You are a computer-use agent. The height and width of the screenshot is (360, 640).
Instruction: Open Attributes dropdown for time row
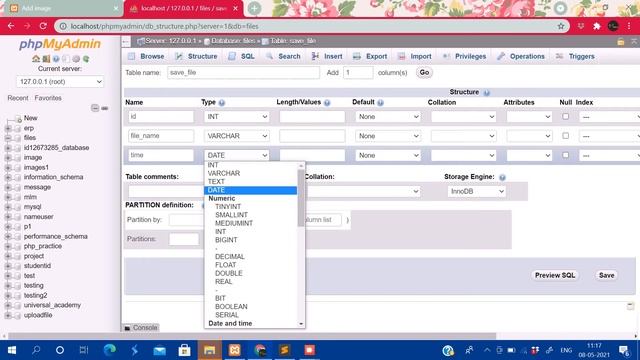click(x=529, y=155)
